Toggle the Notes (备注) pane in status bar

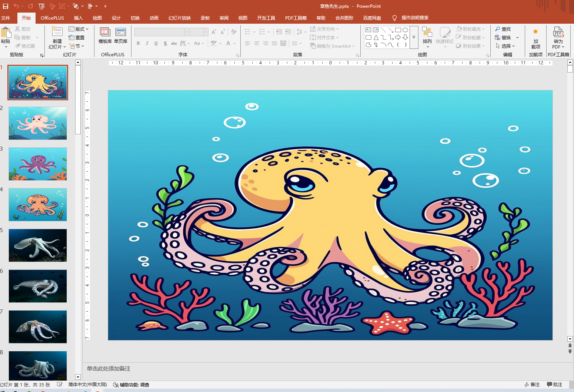(x=532, y=385)
